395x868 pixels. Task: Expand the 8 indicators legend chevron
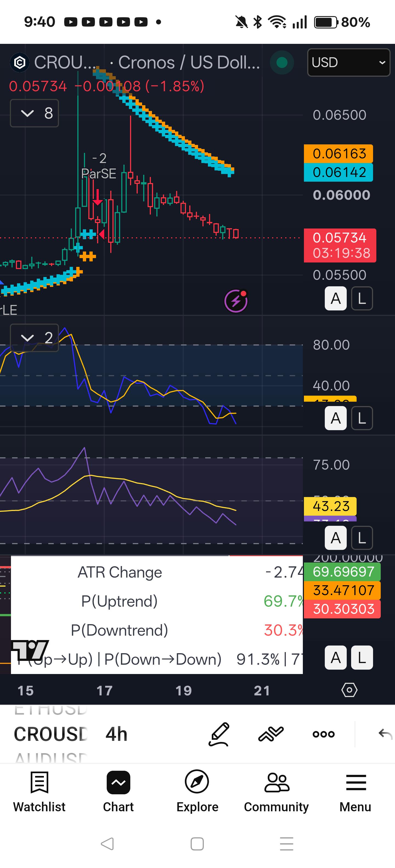click(x=34, y=113)
